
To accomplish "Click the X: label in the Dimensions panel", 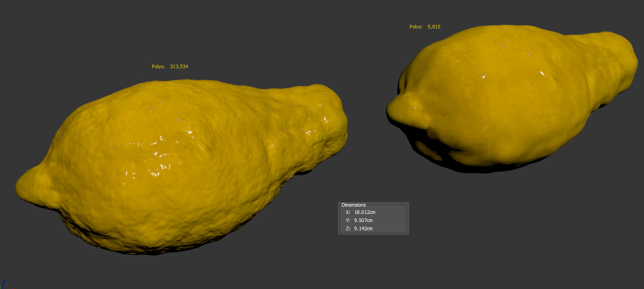I will click(348, 212).
